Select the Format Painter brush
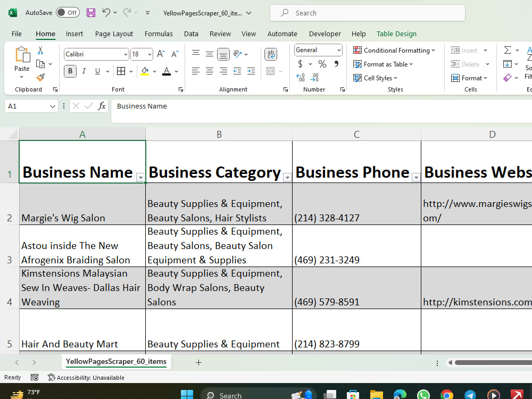 [40, 78]
